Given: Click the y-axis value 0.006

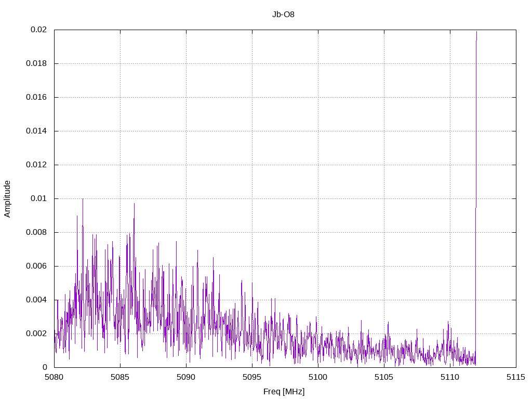Looking at the screenshot, I should 36,266.
